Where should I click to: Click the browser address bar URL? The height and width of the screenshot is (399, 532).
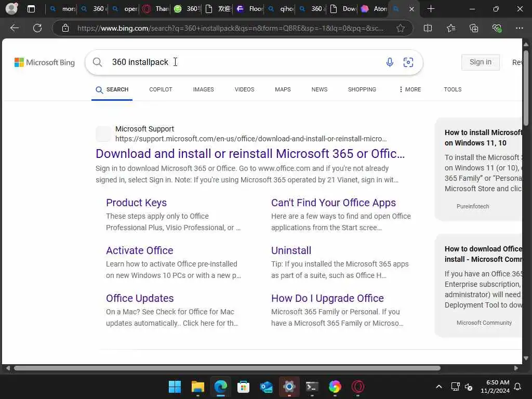pyautogui.click(x=231, y=28)
